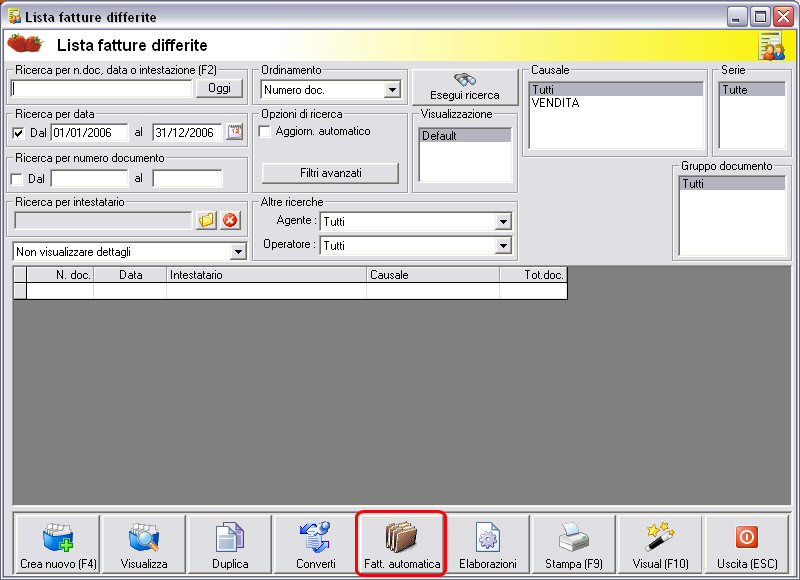Screen dimensions: 800x580
Task: Click Uscita (ESC) to exit
Action: pyautogui.click(x=747, y=544)
